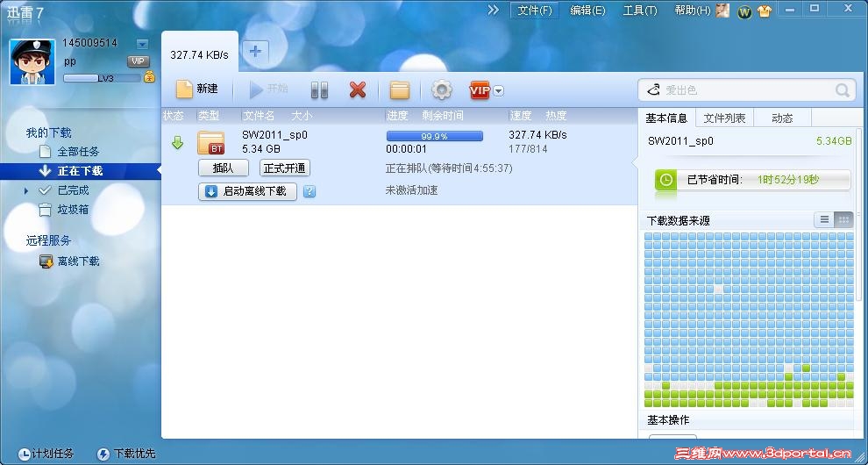Pause the download with the pause icon
The height and width of the screenshot is (465, 868).
pos(319,89)
